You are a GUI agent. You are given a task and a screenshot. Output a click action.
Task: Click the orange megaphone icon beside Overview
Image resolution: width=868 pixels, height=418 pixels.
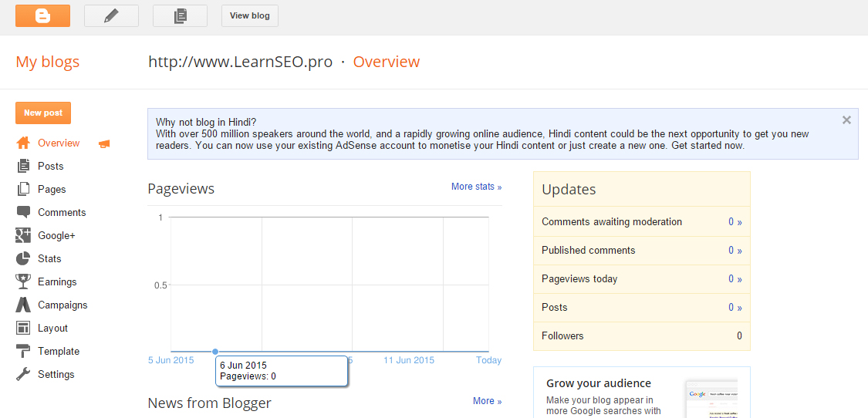104,144
